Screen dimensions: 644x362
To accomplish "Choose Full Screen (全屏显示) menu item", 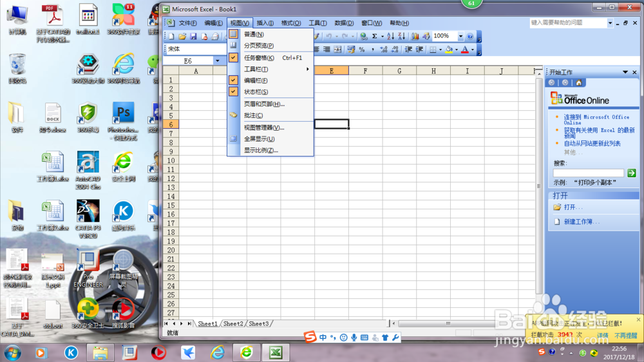I will point(271,139).
